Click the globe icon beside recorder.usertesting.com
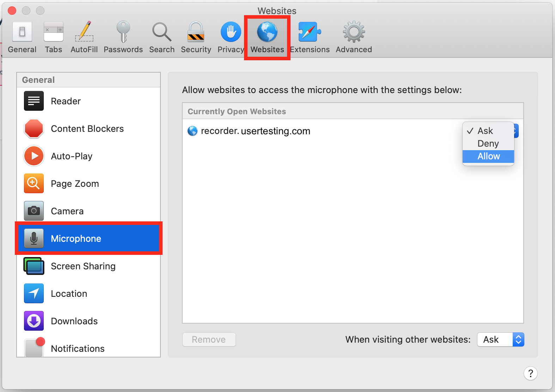The width and height of the screenshot is (555, 392). (193, 131)
